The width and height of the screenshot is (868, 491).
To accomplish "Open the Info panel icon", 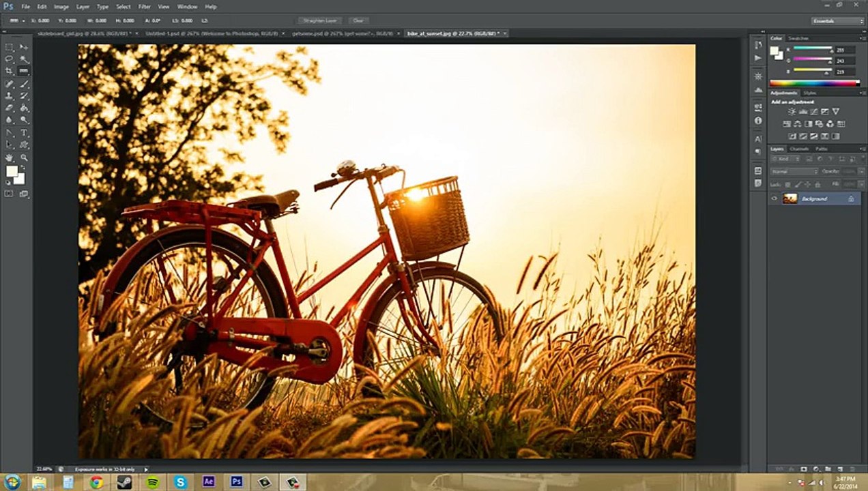I will (758, 121).
